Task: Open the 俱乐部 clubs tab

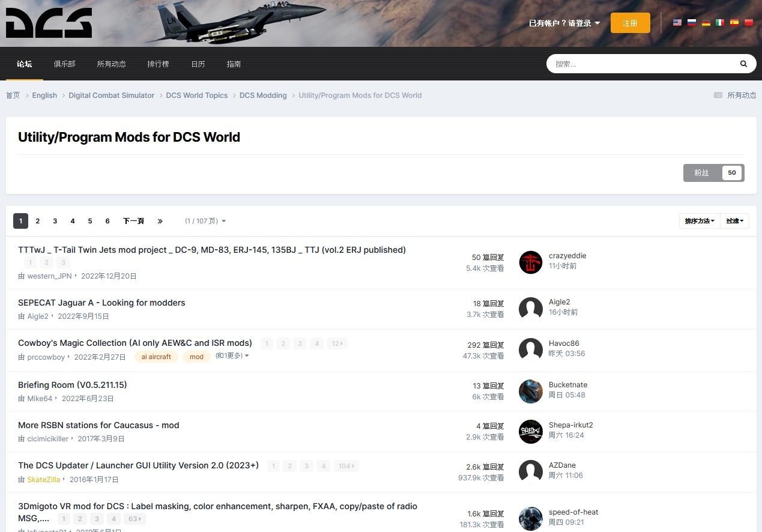Action: 64,64
